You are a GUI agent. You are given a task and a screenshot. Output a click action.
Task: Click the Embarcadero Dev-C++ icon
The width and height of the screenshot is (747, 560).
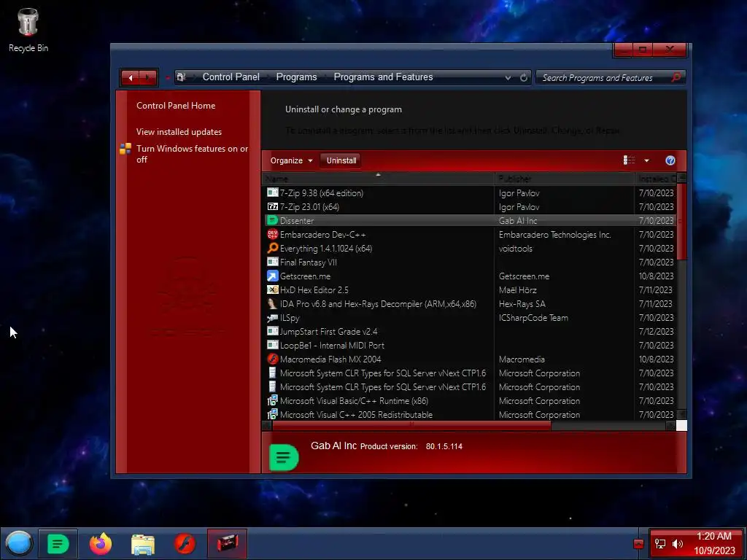tap(273, 234)
